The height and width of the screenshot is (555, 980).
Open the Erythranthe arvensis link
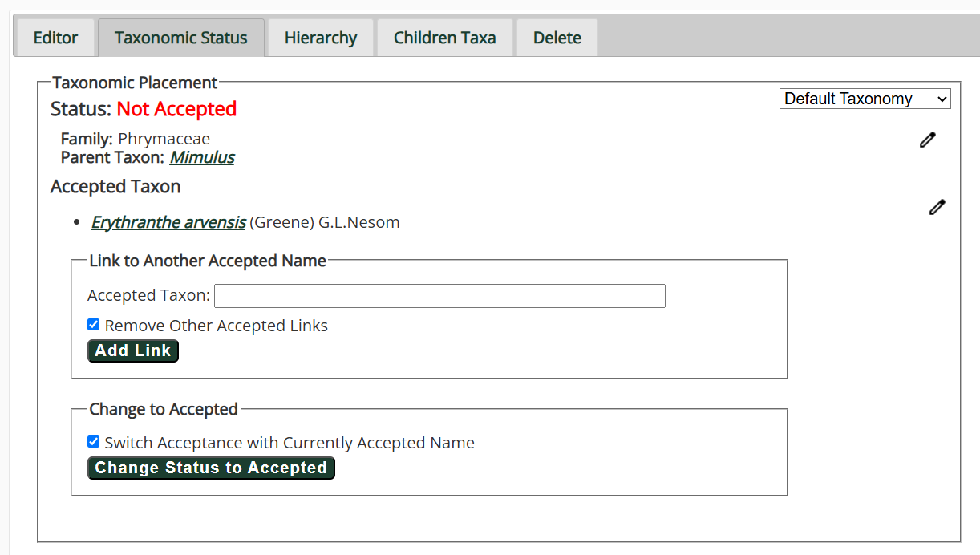tap(168, 222)
